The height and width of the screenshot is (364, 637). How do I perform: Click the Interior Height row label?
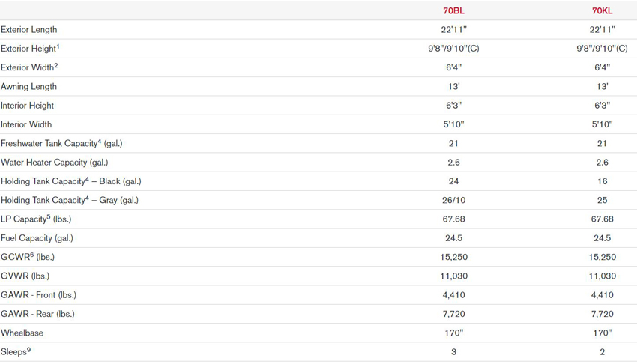pos(27,106)
